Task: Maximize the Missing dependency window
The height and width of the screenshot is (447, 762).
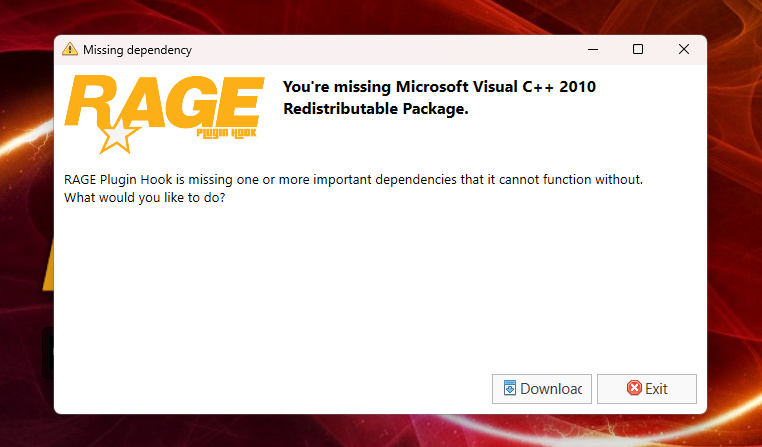Action: pos(638,49)
